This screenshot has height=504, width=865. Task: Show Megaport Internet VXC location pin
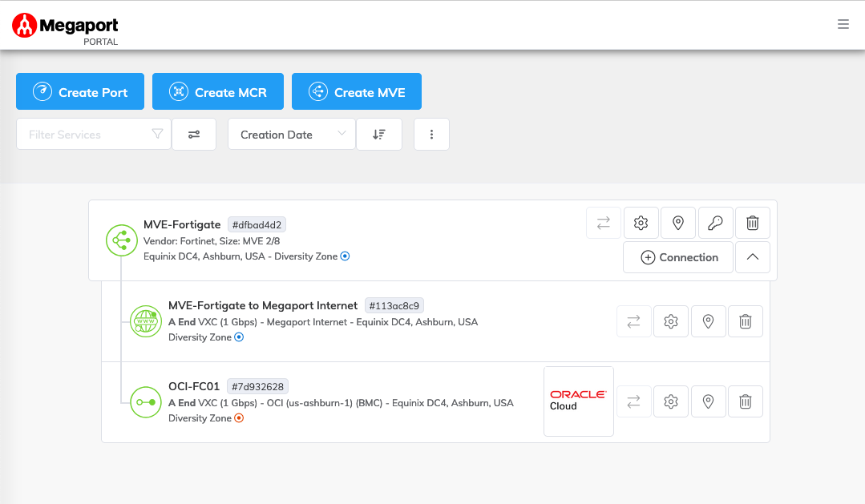click(x=709, y=321)
